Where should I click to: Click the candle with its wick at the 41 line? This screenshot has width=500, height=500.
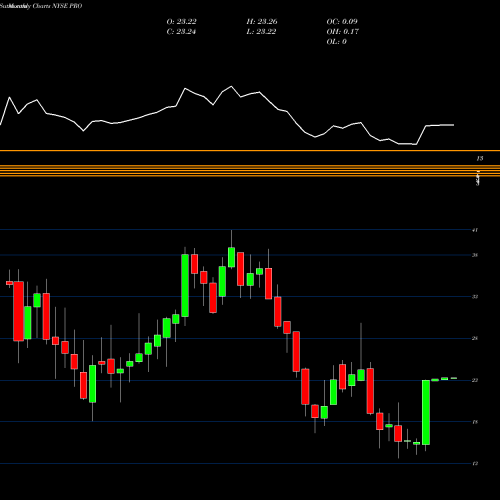tap(231, 257)
